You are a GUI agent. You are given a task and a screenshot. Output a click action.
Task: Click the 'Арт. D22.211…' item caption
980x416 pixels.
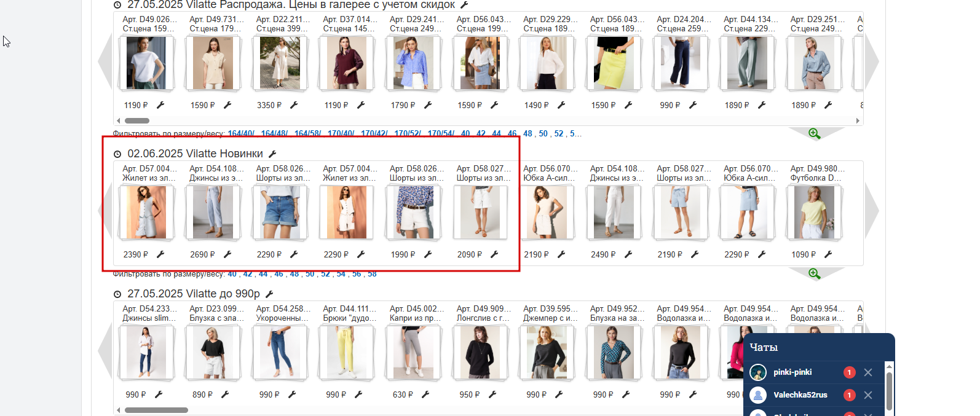(x=283, y=19)
